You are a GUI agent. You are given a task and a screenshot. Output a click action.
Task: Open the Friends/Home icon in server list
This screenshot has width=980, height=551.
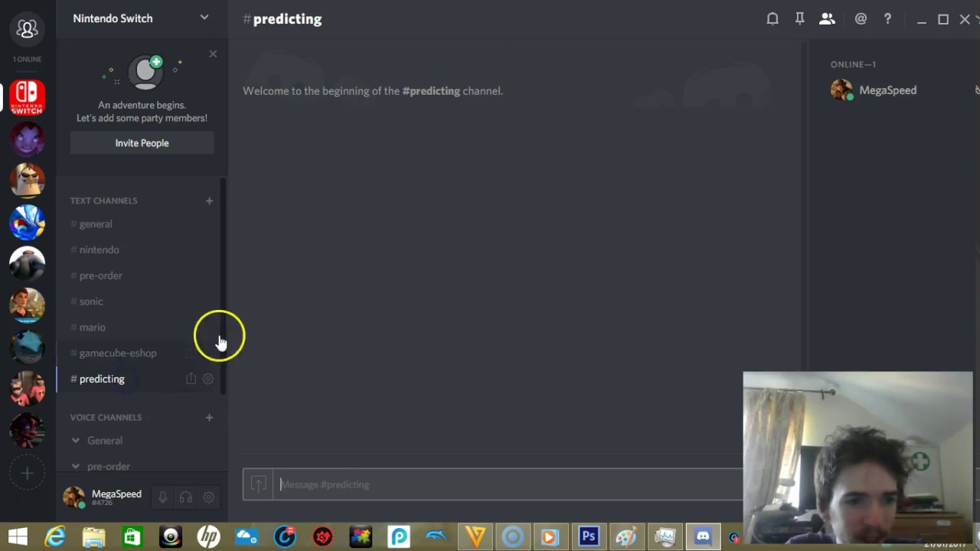[28, 29]
